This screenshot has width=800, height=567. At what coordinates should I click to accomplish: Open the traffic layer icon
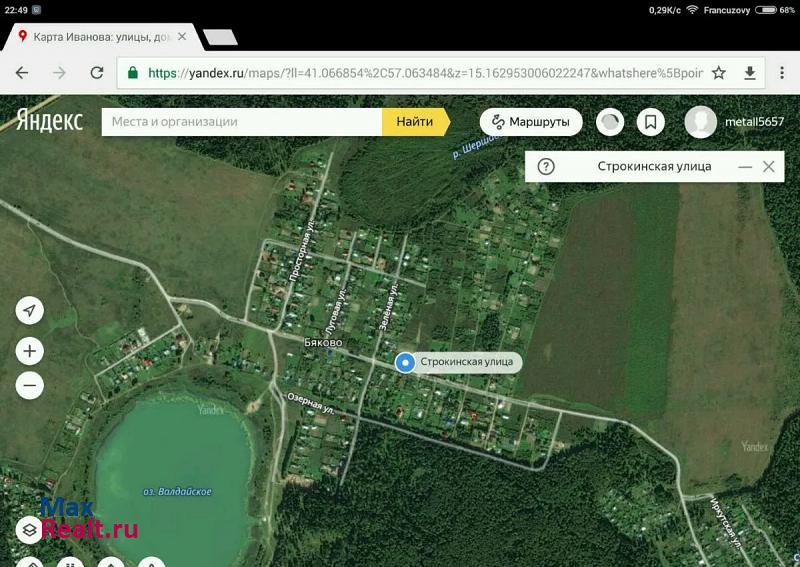tap(609, 122)
